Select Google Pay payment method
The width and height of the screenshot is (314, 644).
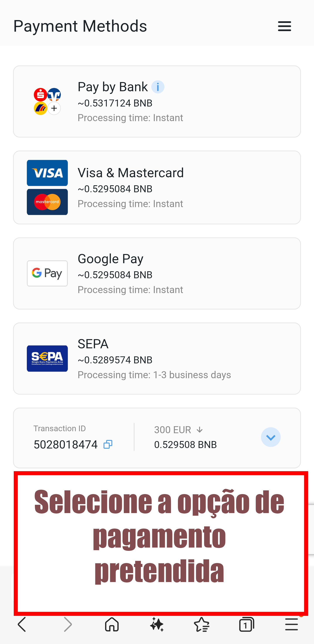157,273
